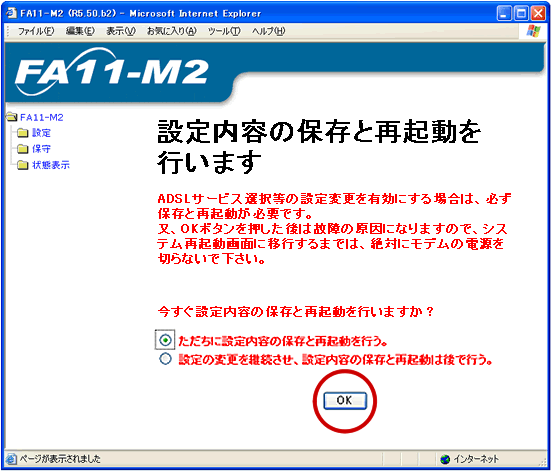This screenshot has width=552, height=472.
Task: Click the FA11-M2 root folder icon
Action: 12,117
